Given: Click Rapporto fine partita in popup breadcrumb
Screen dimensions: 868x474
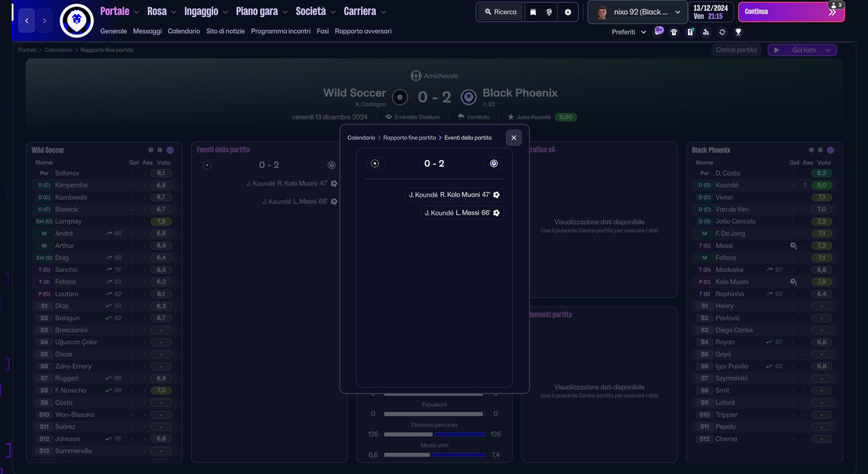Looking at the screenshot, I should point(409,138).
